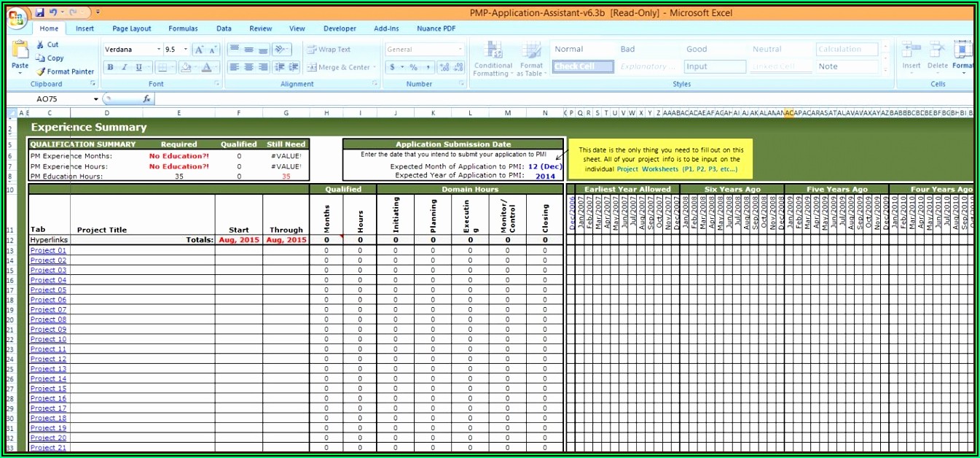Click the Increase Font Size icon
980x458 pixels.
tap(198, 50)
